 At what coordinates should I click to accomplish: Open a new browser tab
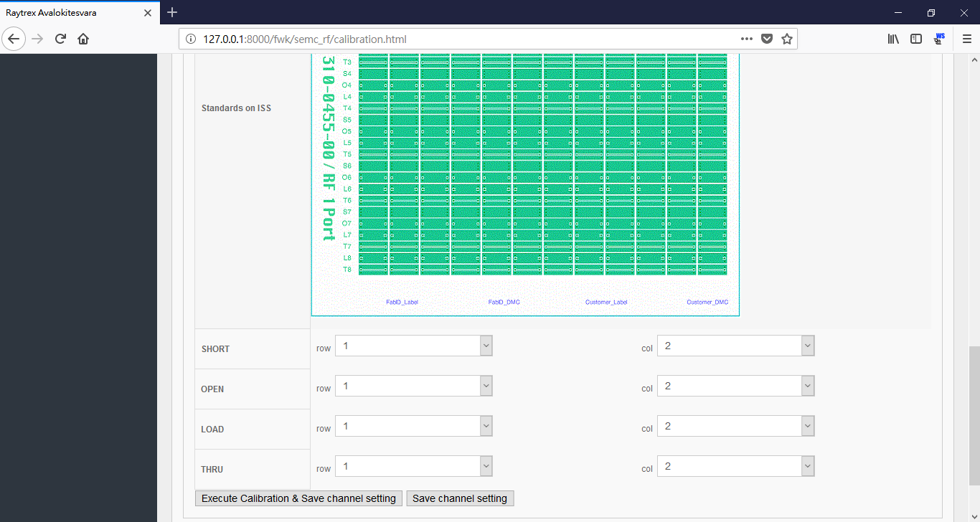[172, 12]
